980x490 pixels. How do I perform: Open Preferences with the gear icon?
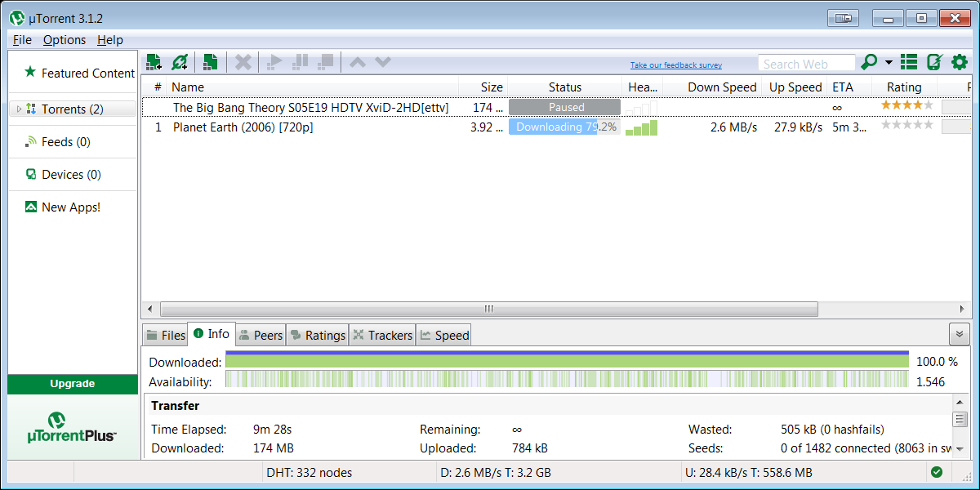point(959,61)
